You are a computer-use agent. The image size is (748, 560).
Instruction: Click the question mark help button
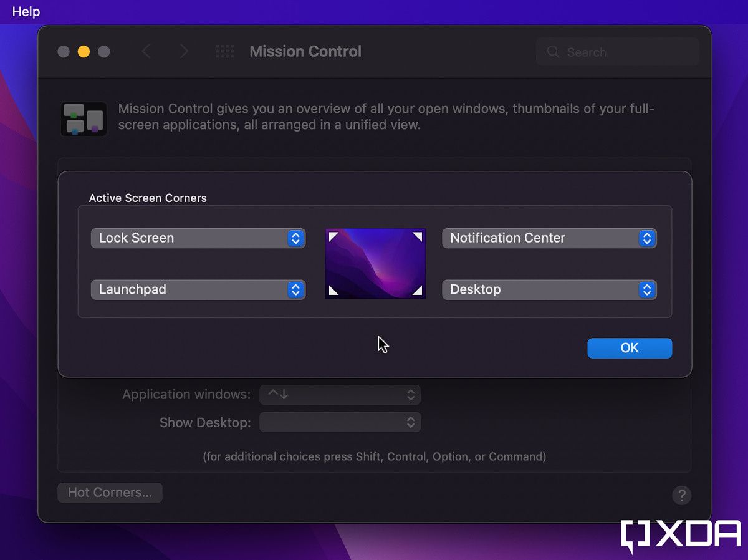[681, 495]
